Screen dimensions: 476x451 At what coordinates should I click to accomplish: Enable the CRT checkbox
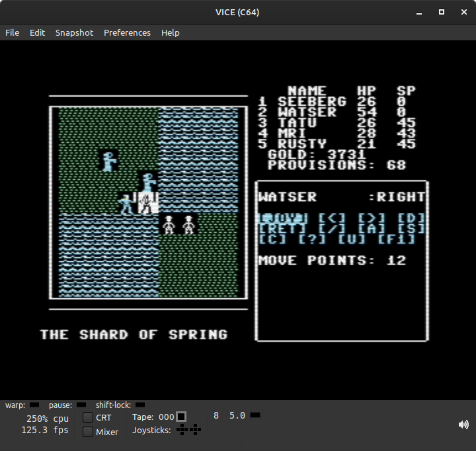click(x=88, y=417)
